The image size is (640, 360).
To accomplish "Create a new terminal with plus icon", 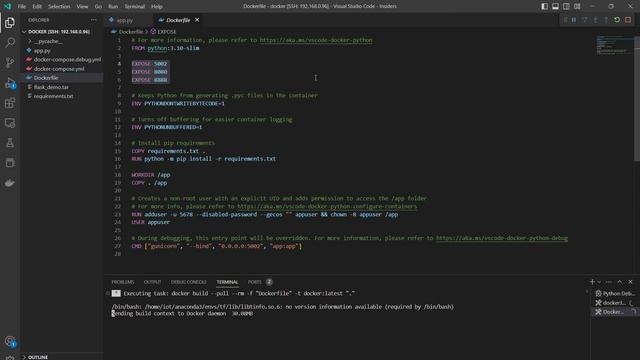I will [592, 282].
